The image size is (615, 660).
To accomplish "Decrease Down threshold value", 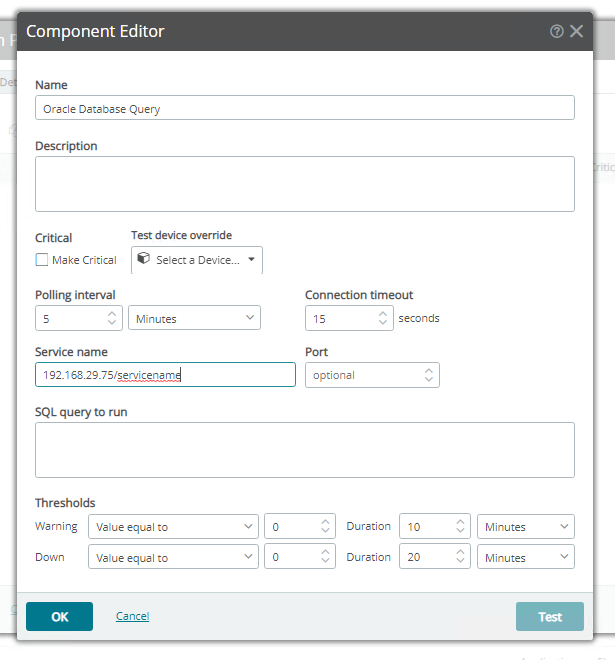I will 325,561.
